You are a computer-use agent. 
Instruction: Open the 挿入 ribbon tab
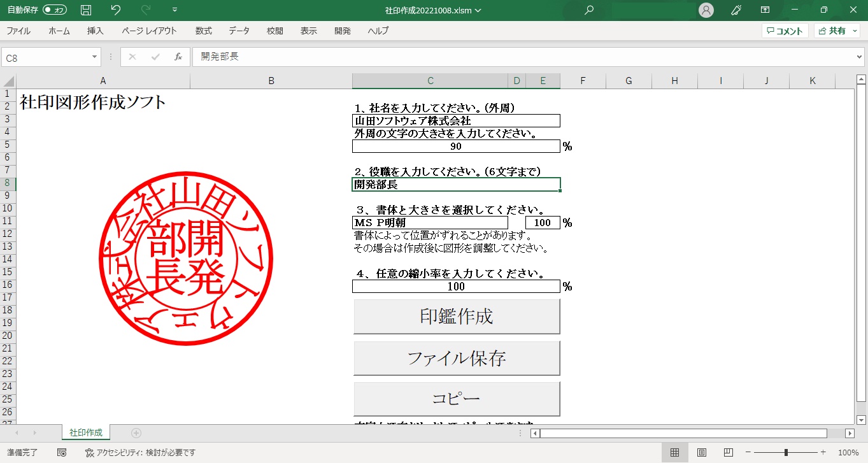click(96, 31)
